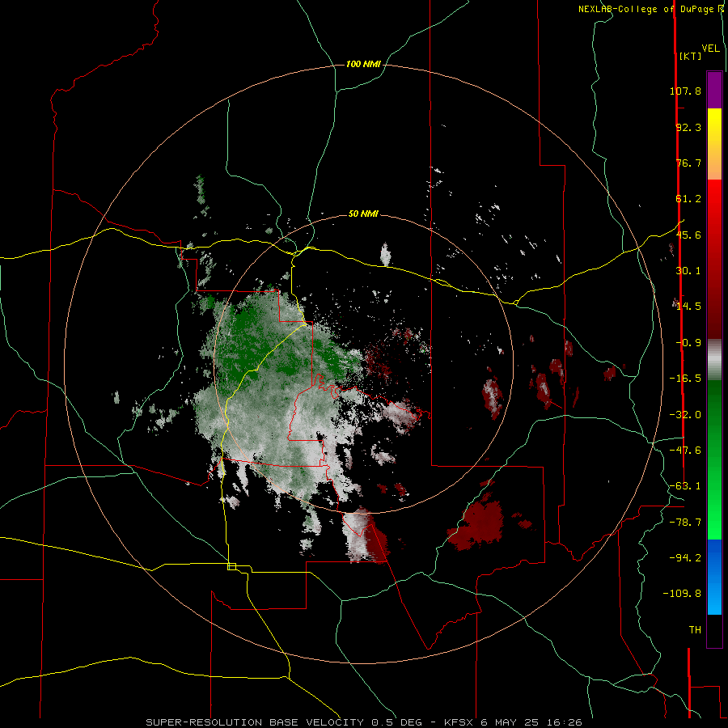This screenshot has width=728, height=728.
Task: Select the -32.0 legend value
Action: point(685,415)
